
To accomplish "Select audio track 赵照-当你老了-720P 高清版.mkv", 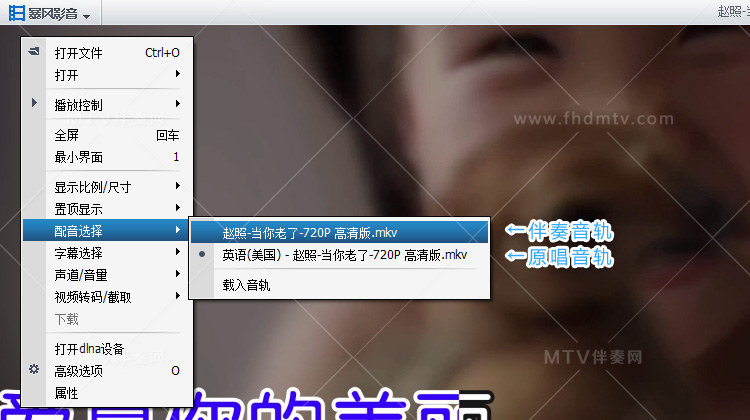I will tap(340, 232).
